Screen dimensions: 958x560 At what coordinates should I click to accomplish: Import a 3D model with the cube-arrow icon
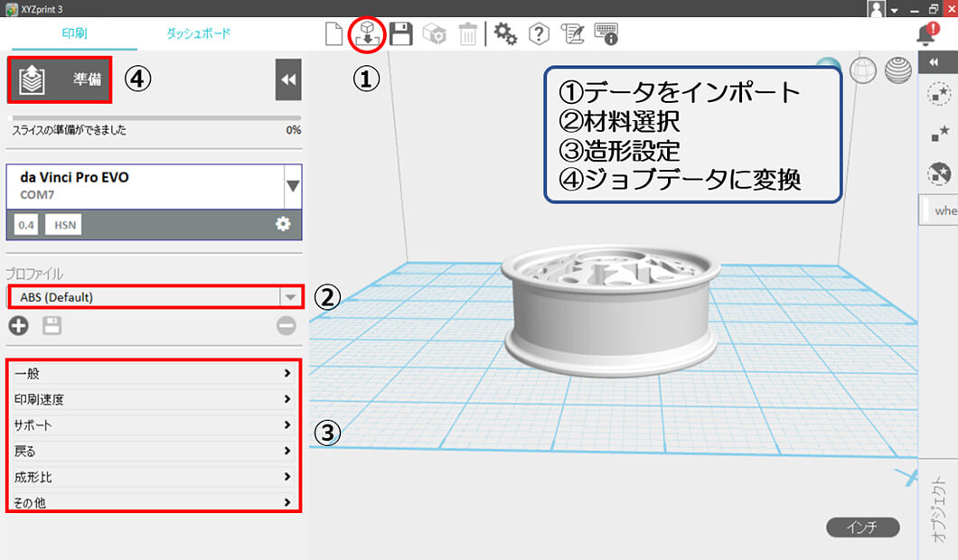(x=367, y=34)
